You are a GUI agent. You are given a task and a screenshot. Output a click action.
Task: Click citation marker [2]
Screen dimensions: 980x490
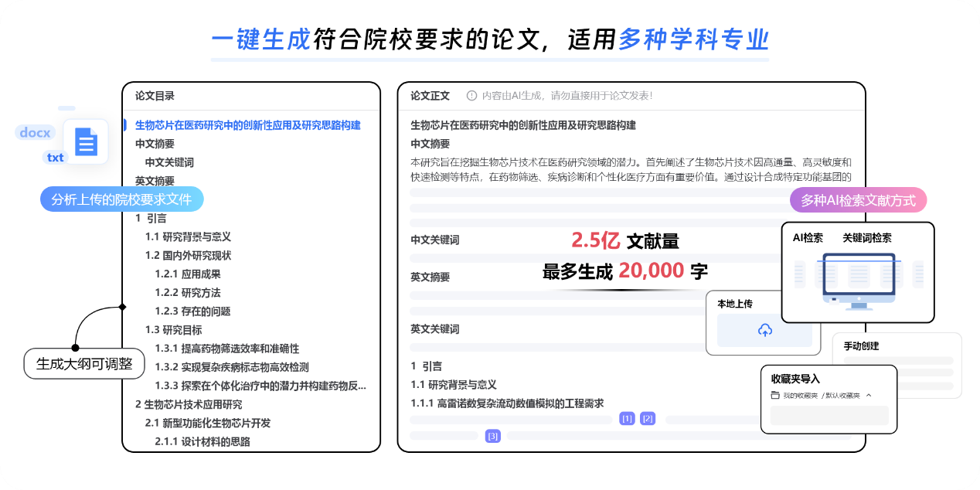648,419
